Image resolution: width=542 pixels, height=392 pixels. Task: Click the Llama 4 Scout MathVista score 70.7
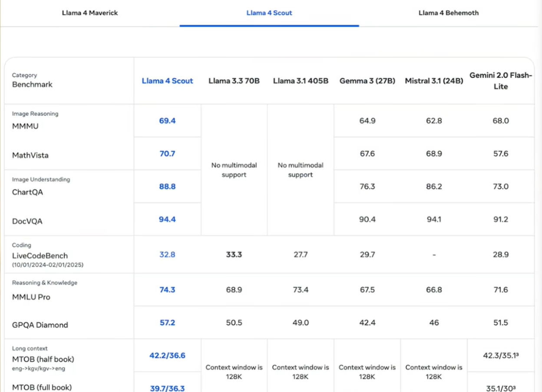click(x=167, y=154)
